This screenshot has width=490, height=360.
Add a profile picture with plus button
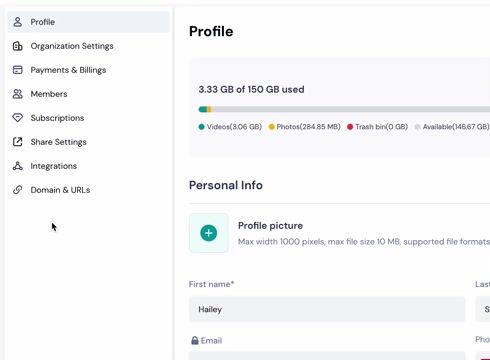209,233
